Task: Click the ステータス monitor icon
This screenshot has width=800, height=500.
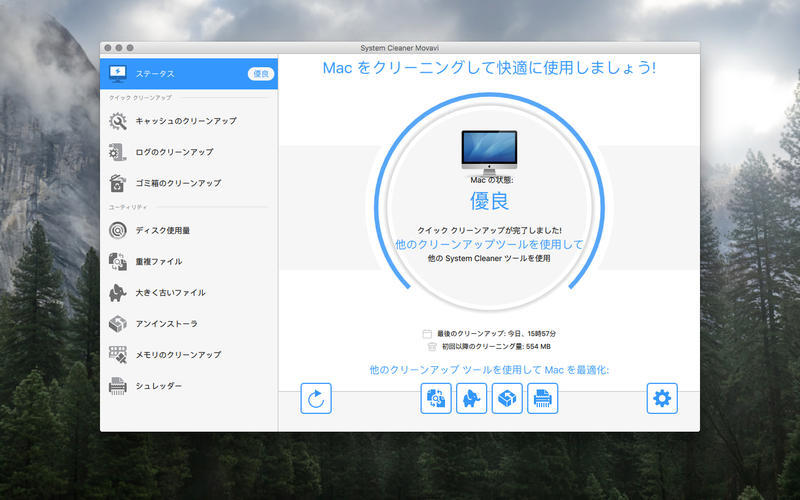Action: 118,73
